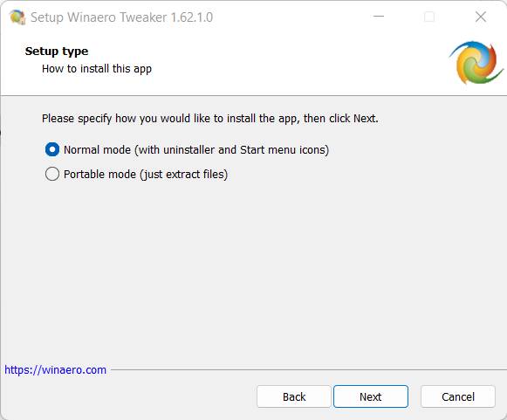Click the 'How to install this app' subtitle
Image resolution: width=507 pixels, height=420 pixels.
tap(97, 69)
